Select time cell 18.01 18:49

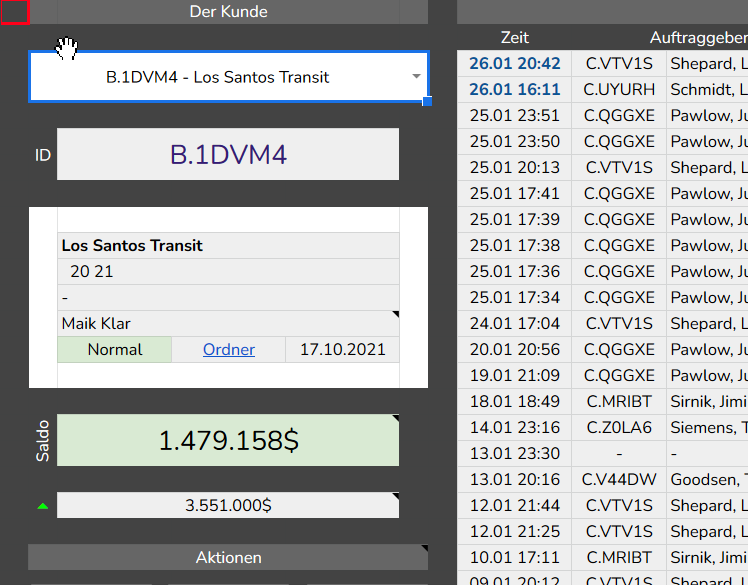click(514, 401)
